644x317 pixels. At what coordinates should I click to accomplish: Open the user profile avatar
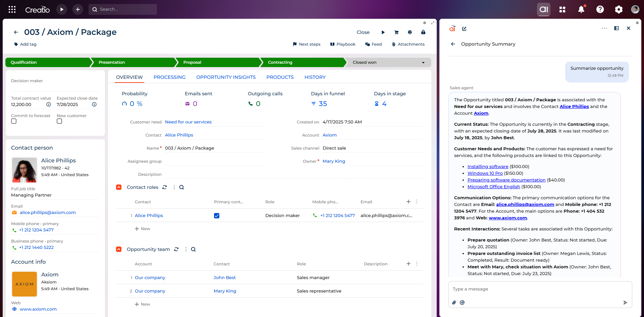click(x=635, y=9)
